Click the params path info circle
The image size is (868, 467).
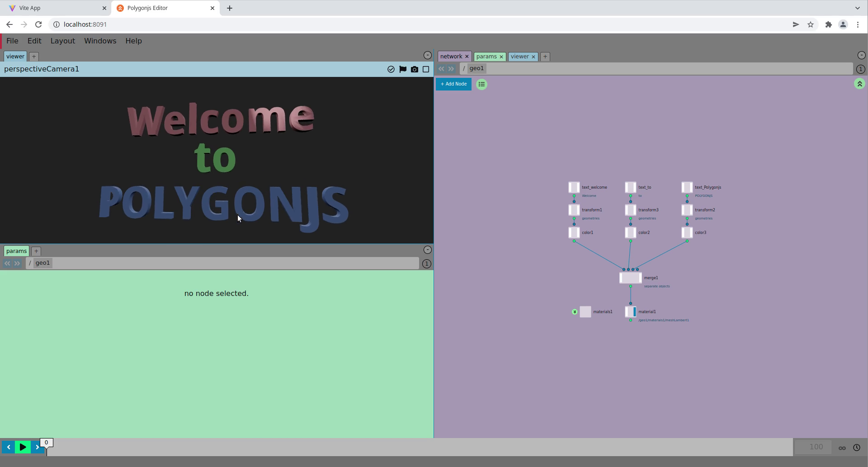[x=426, y=264]
